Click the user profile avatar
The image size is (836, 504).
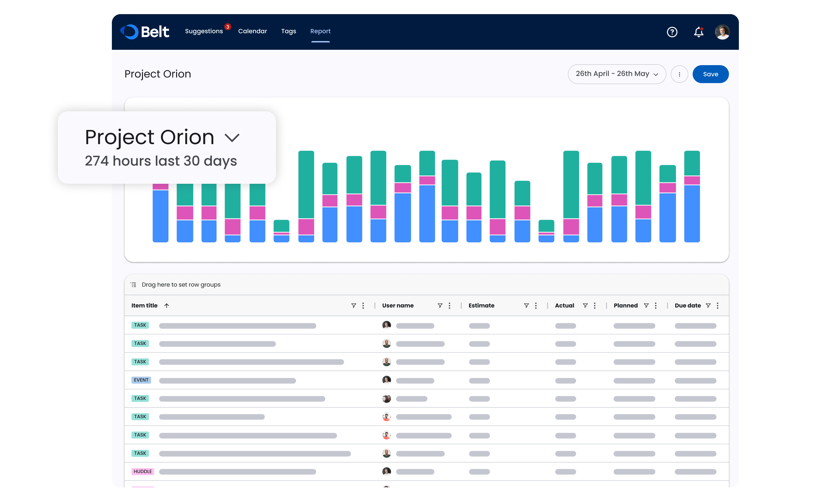722,32
